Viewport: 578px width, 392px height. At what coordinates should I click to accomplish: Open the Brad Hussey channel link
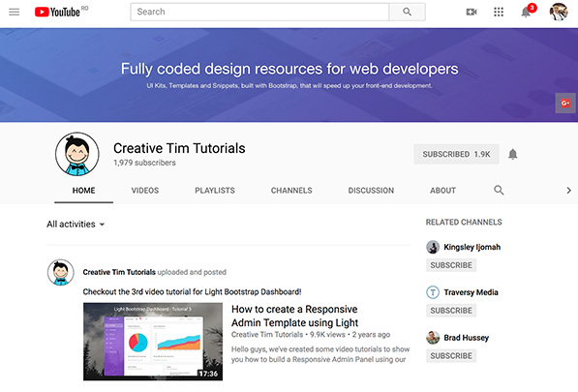(x=466, y=338)
